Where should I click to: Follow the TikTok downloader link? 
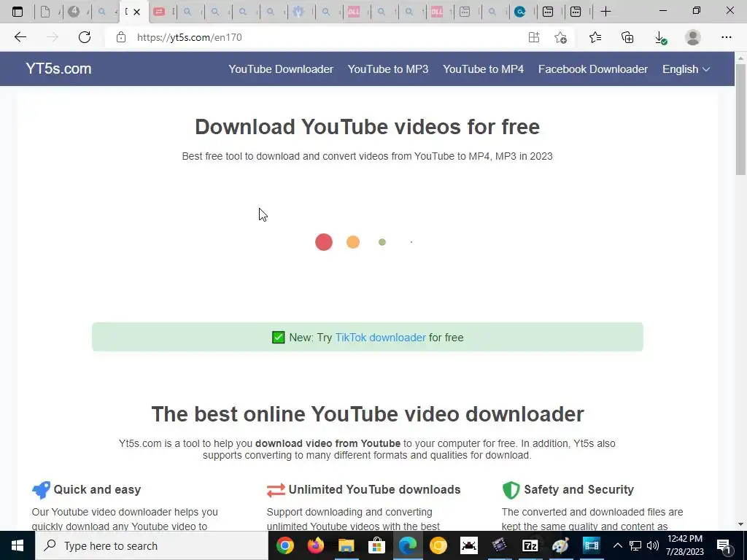(380, 337)
